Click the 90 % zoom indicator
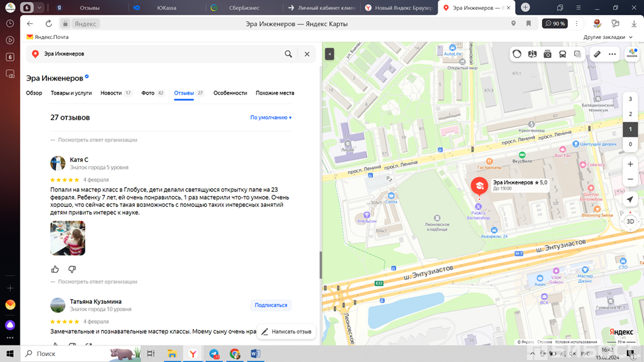This screenshot has height=362, width=644. click(555, 24)
